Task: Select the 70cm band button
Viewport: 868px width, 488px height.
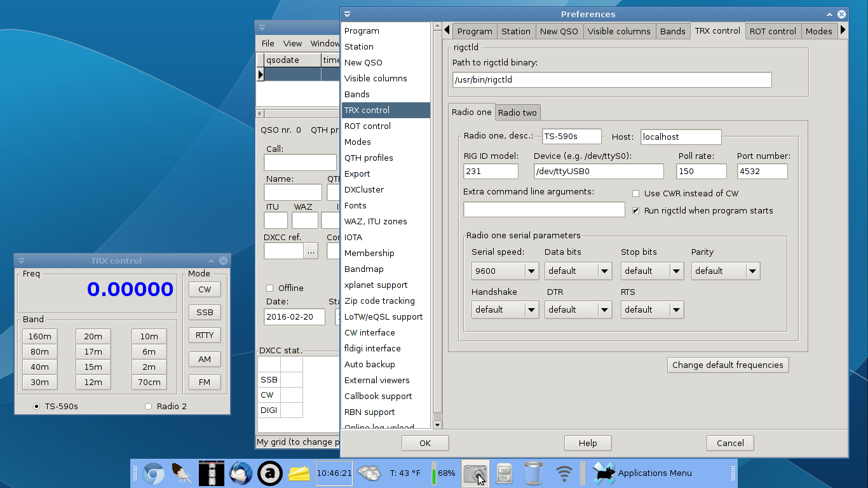Action: pyautogui.click(x=149, y=383)
